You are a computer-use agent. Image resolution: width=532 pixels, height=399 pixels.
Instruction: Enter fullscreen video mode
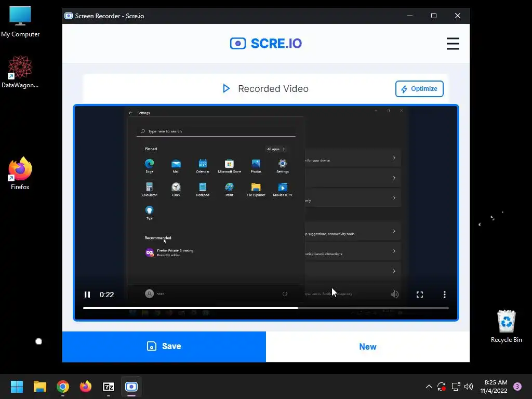pyautogui.click(x=420, y=295)
